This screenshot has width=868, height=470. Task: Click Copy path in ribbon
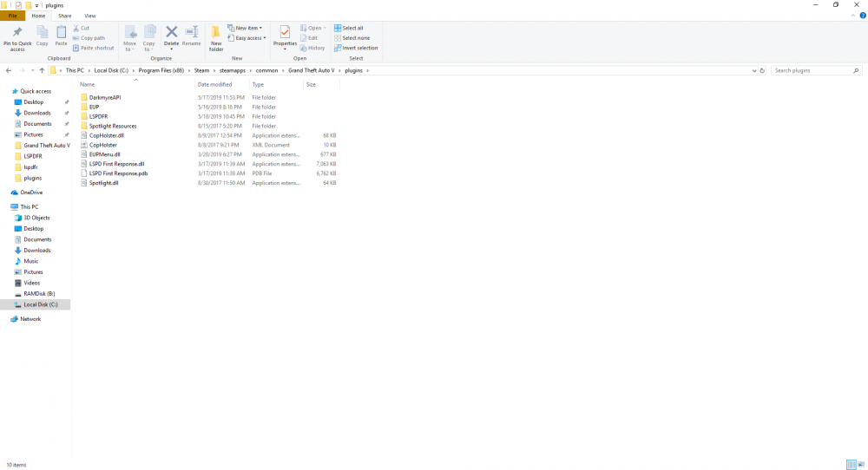click(x=89, y=38)
